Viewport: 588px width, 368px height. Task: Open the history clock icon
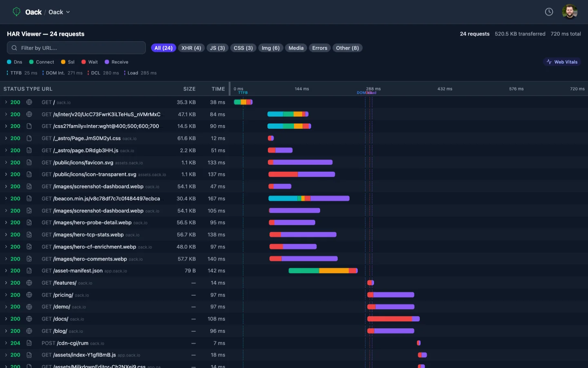pyautogui.click(x=549, y=12)
